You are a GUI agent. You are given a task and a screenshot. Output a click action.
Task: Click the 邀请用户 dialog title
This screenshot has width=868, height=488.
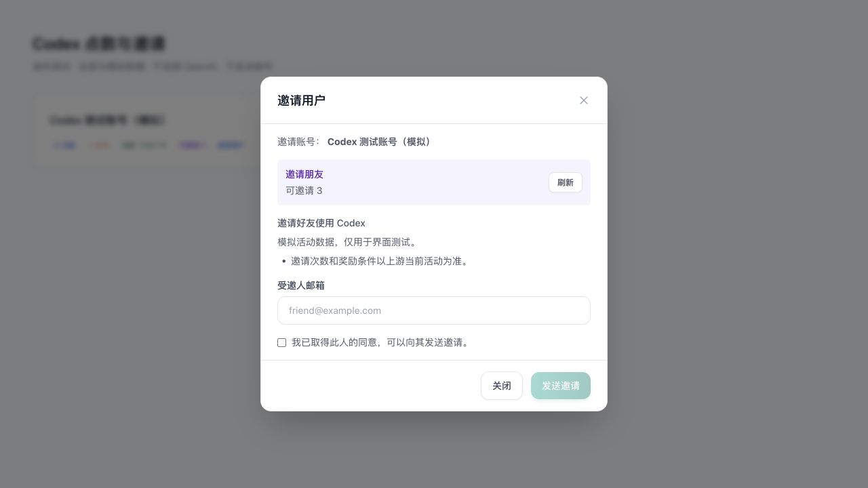tap(301, 100)
